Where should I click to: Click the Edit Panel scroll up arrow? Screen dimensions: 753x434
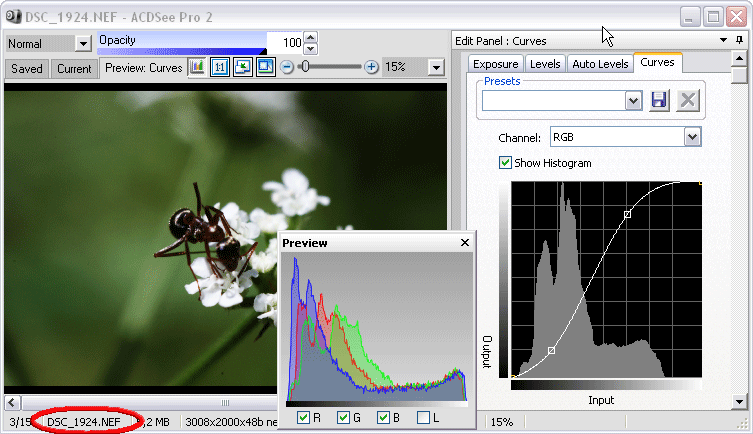click(x=740, y=59)
